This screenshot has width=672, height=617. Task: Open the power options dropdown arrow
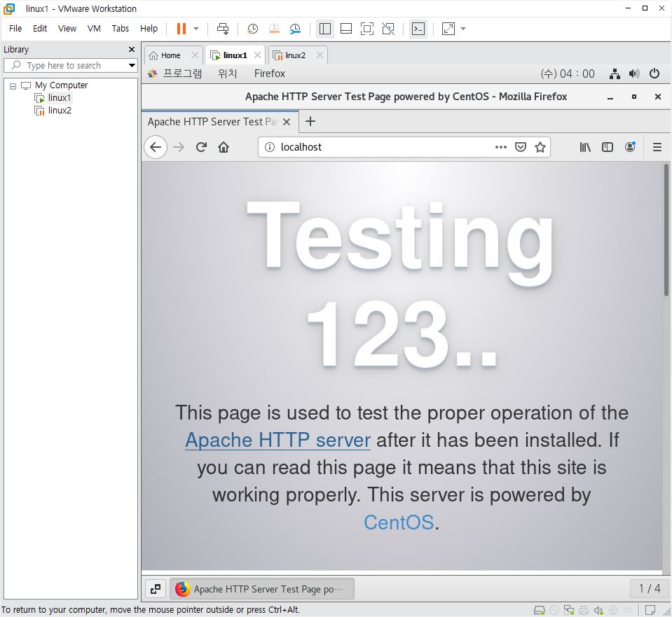[x=196, y=29]
